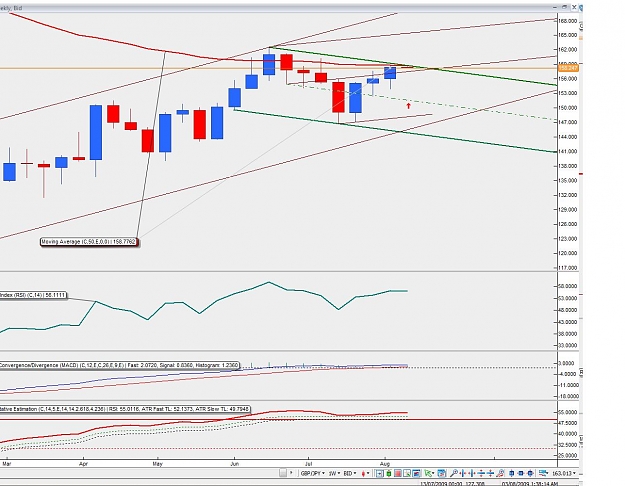Open the 163.013 value dropdown in toolbar
The height and width of the screenshot is (486, 625).
point(565,473)
